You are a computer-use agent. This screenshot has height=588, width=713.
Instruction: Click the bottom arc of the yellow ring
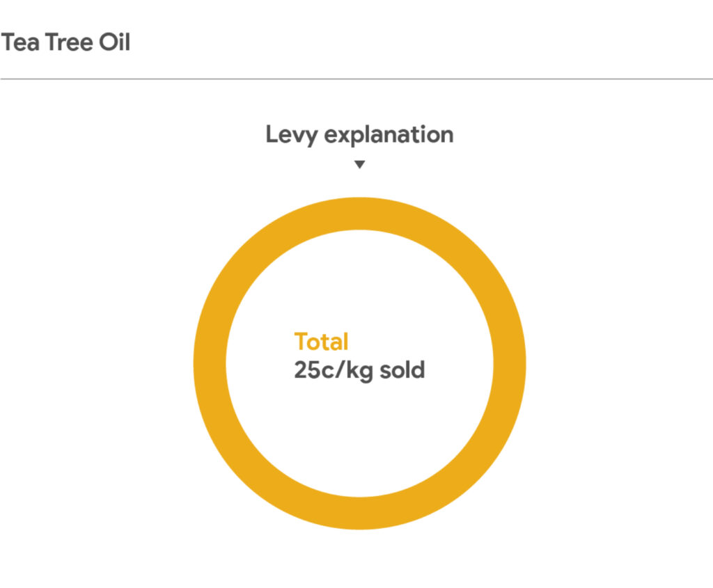(x=359, y=513)
